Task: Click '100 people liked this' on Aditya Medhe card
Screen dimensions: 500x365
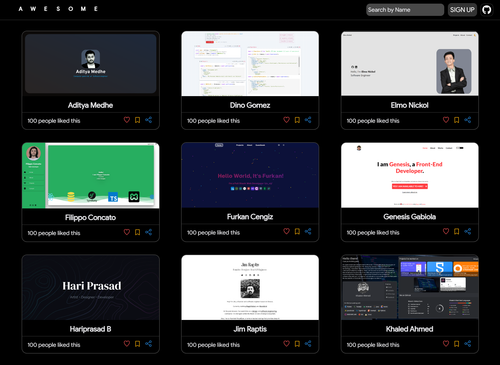Action: pos(54,121)
